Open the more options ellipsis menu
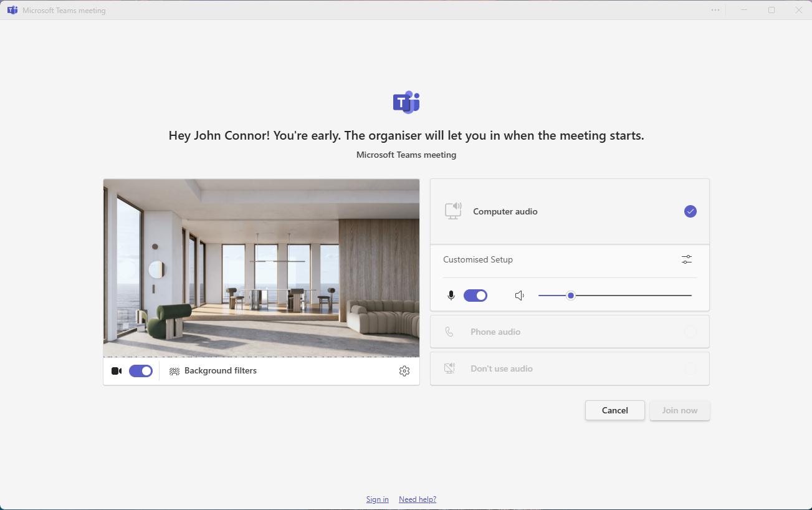The height and width of the screenshot is (510, 812). point(715,10)
